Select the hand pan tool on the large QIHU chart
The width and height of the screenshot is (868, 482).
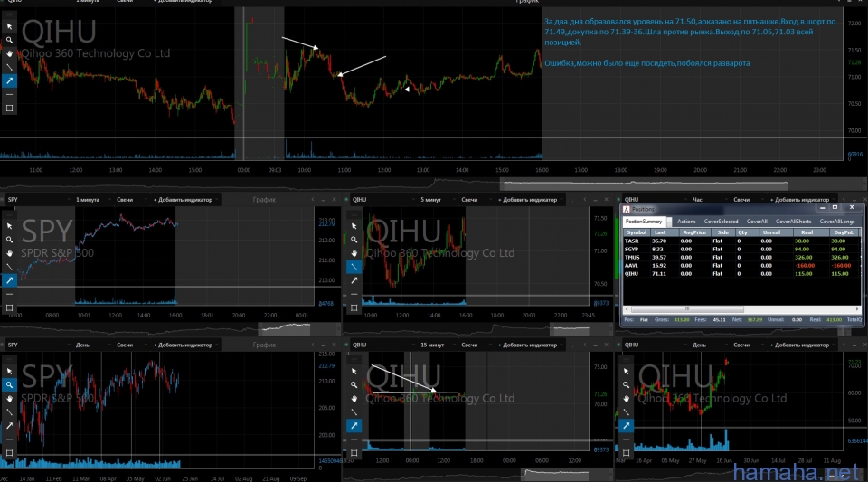click(x=9, y=53)
